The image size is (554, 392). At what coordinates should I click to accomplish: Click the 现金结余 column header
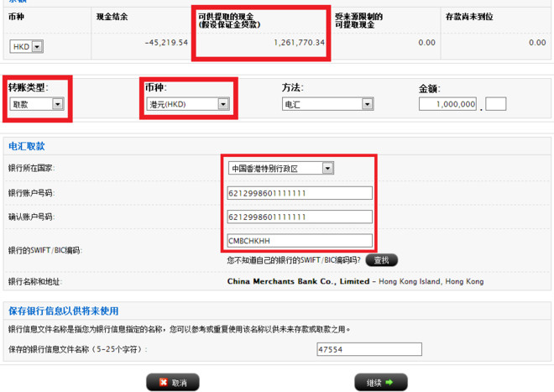coord(112,17)
